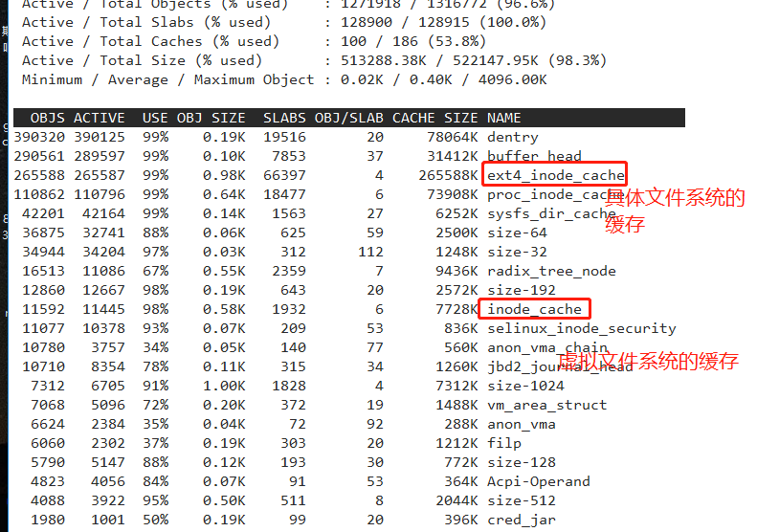Click the SLABS column header

click(x=284, y=118)
